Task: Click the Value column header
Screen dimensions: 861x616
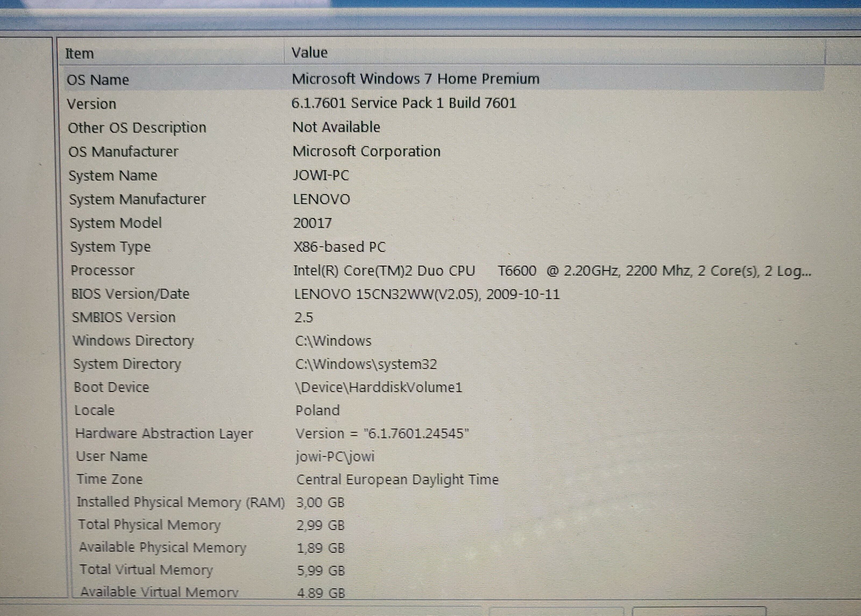Action: pyautogui.click(x=554, y=53)
